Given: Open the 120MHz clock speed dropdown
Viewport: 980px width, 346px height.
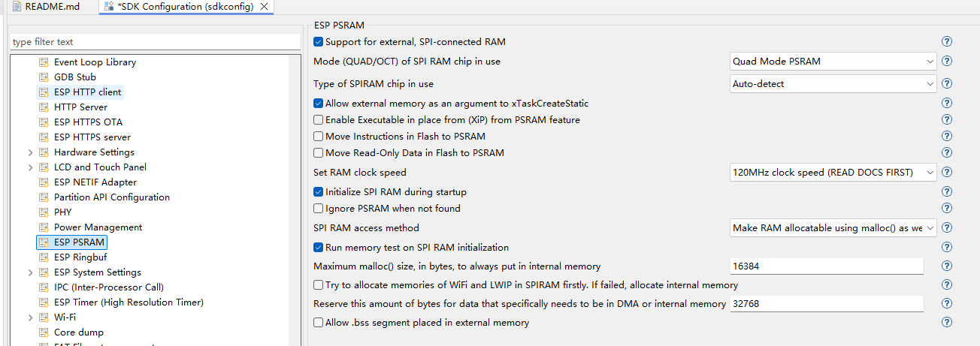Looking at the screenshot, I should (833, 173).
